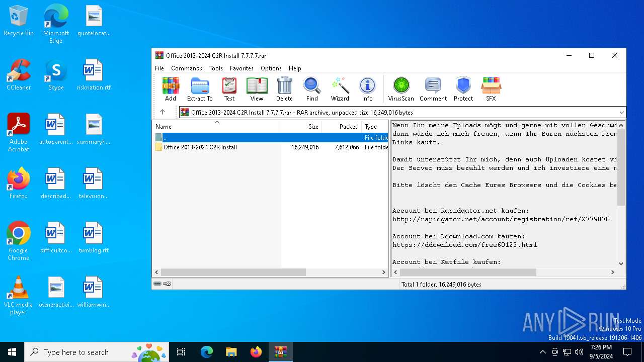Screen dimensions: 644x362
Task: Open File Explorer from taskbar
Action: [x=231, y=352]
